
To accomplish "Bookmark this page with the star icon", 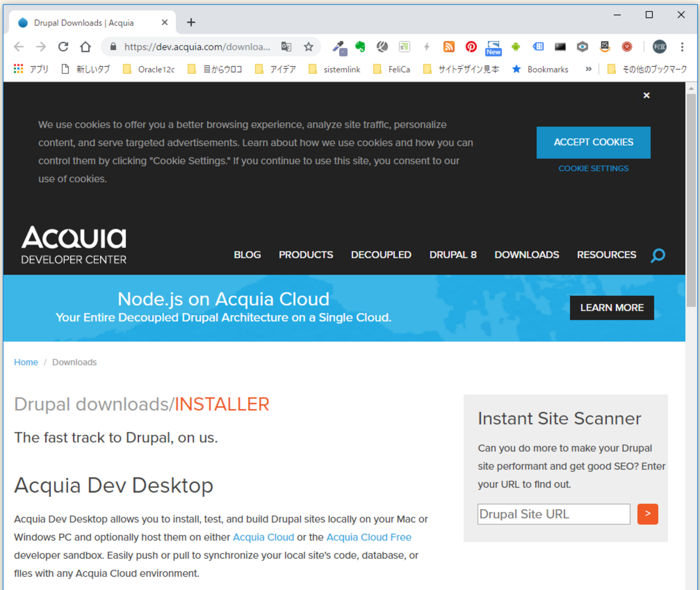I will click(x=309, y=47).
